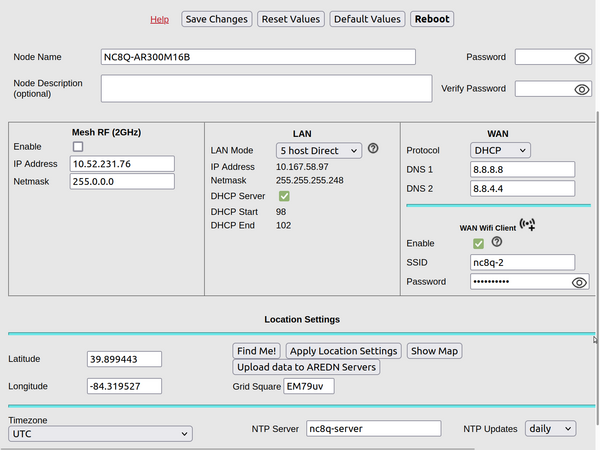Click the Find Me! button
Image resolution: width=600 pixels, height=450 pixels.
pos(256,351)
